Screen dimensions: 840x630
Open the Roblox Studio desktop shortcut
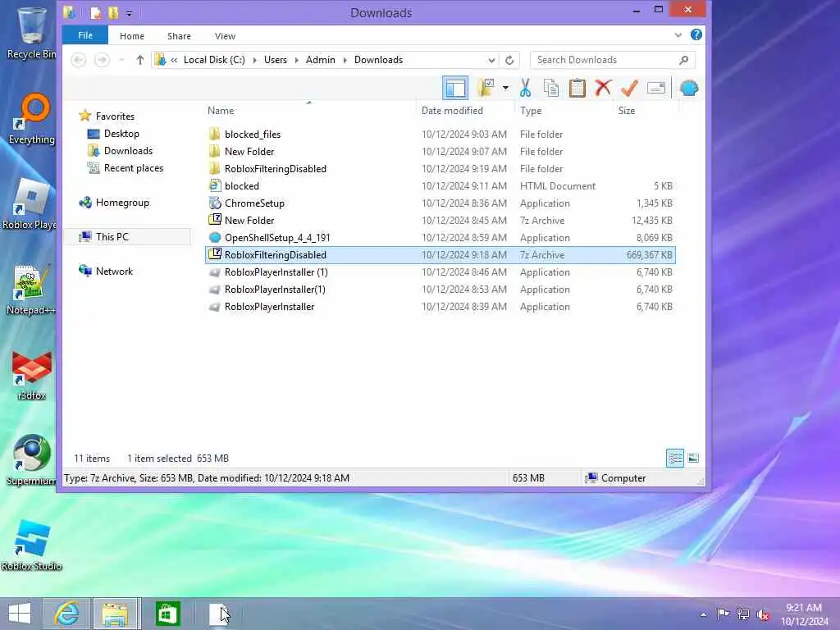coord(32,544)
